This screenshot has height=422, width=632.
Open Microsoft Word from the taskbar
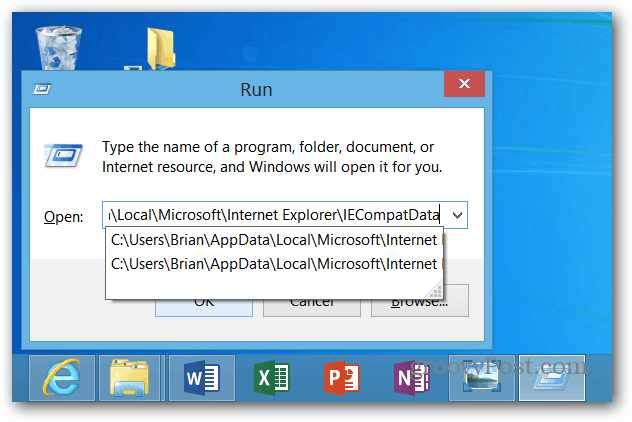(202, 378)
